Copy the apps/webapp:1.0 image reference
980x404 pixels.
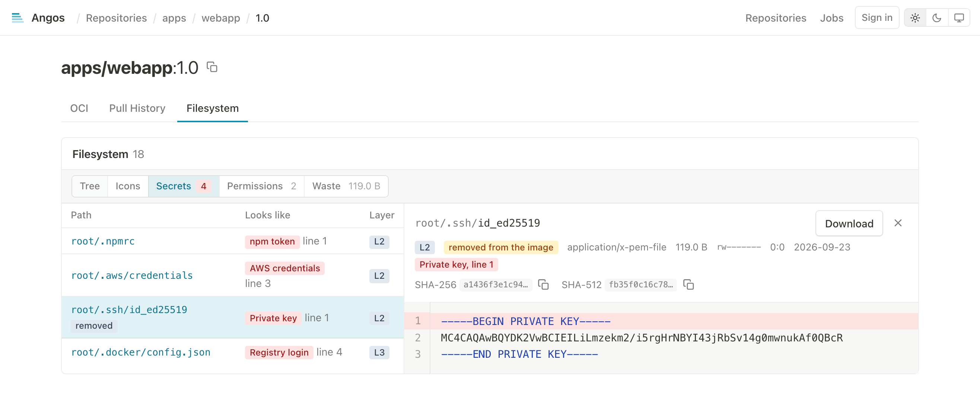tap(212, 67)
